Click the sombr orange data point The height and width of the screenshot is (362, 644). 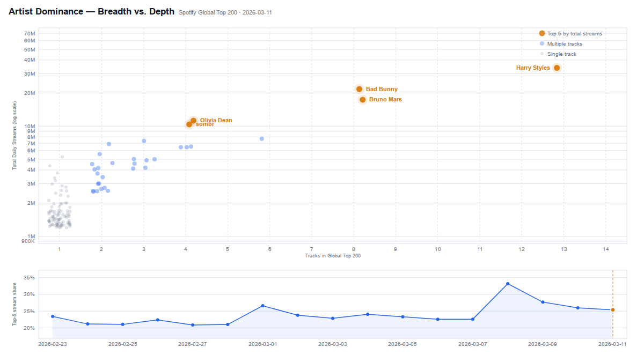pyautogui.click(x=189, y=124)
